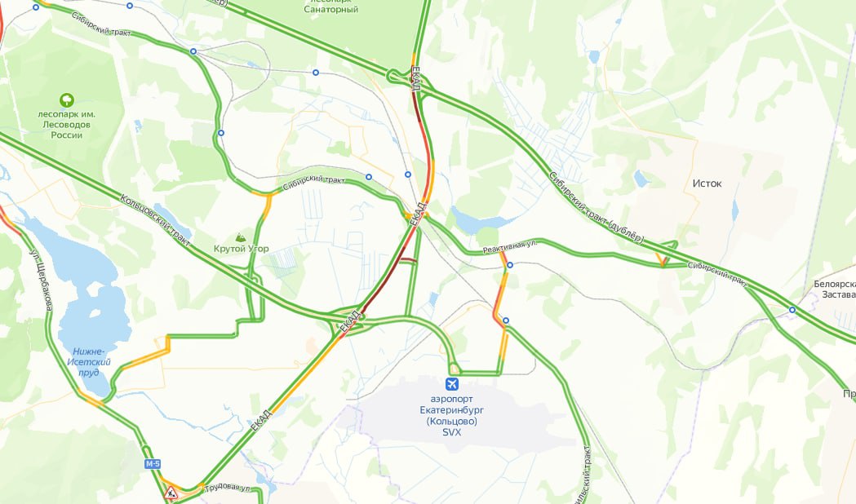Select the Сибирский тракт (дублёр) road label
The height and width of the screenshot is (504, 856).
click(x=597, y=208)
